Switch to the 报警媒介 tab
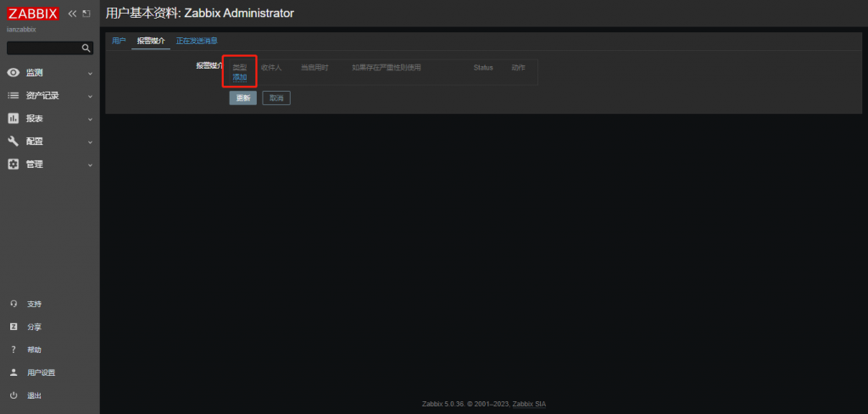This screenshot has width=868, height=414. click(151, 41)
